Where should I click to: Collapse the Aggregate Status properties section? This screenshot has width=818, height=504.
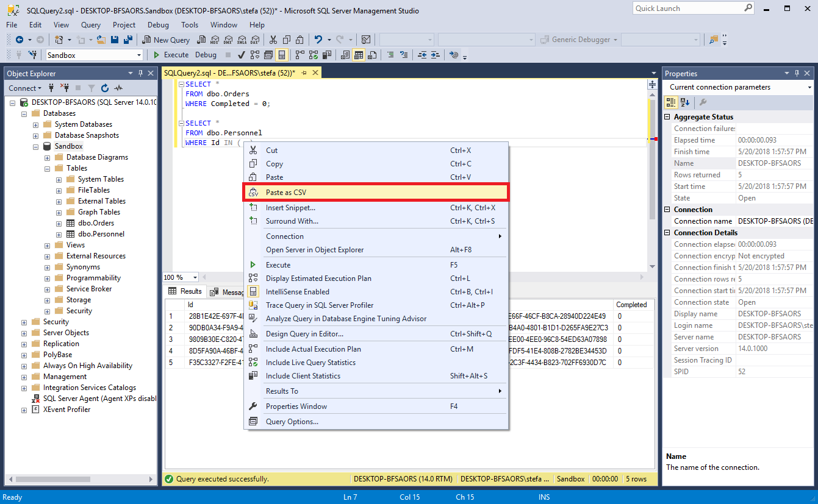[667, 117]
